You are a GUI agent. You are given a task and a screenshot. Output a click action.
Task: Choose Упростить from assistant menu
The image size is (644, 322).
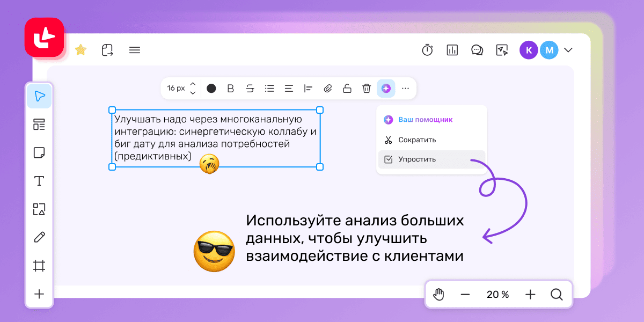(417, 159)
